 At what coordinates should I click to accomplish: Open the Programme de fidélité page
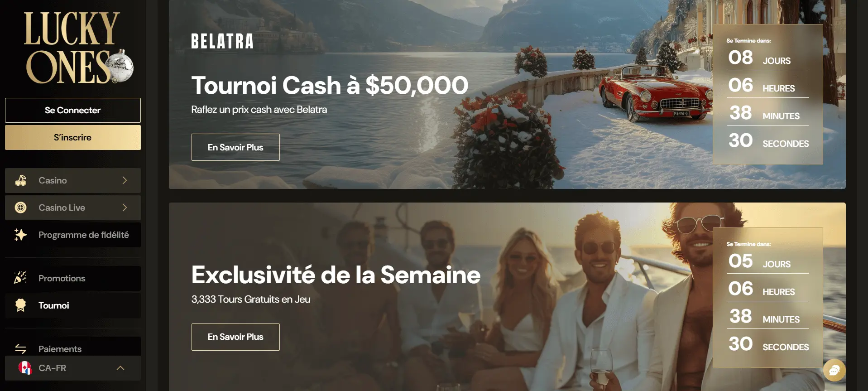73,235
